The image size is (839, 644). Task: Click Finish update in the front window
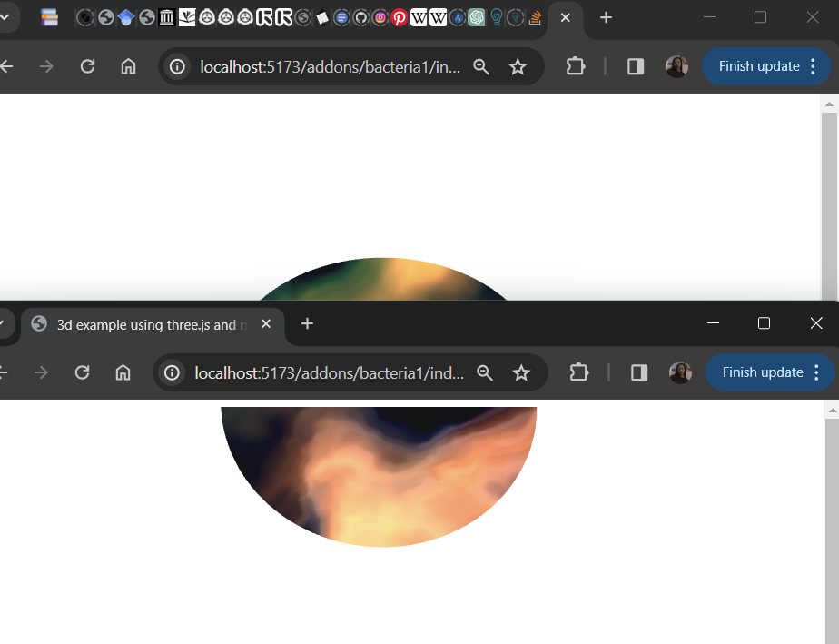coord(762,372)
